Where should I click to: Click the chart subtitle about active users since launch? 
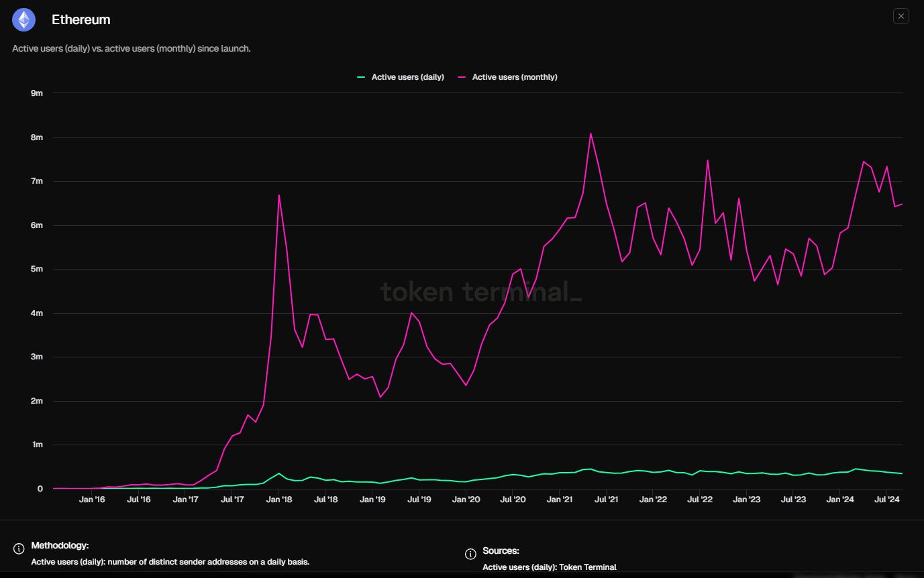pyautogui.click(x=132, y=49)
